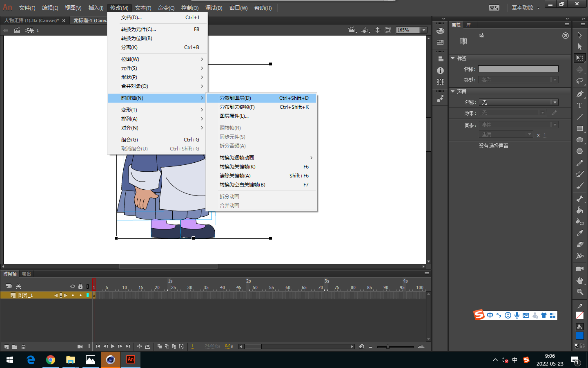Click 分散到图层(D) in the submenu
Screen dimensions: 588x368
[x=235, y=98]
